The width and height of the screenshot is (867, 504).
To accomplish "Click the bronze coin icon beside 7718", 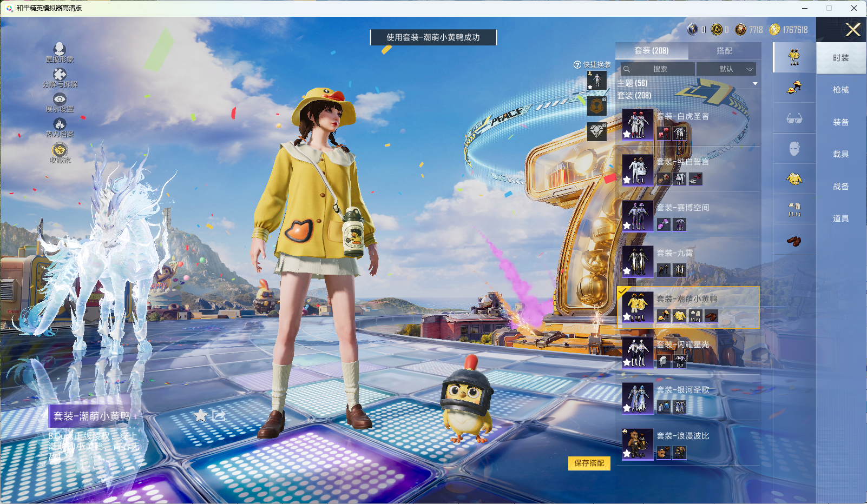I will (x=740, y=30).
